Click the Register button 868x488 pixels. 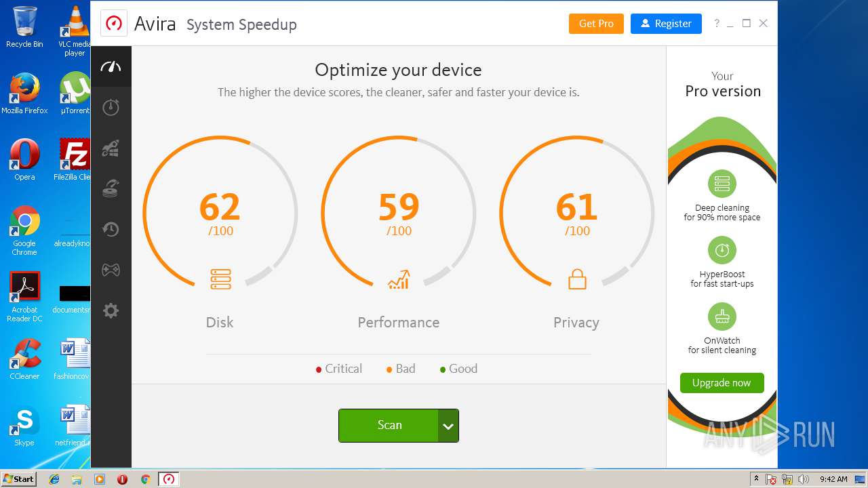pyautogui.click(x=665, y=23)
